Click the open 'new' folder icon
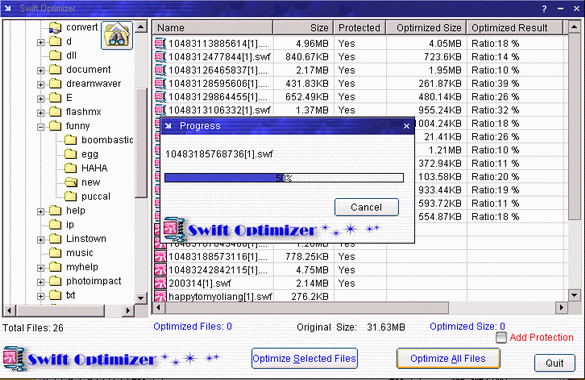585x380 pixels. click(x=71, y=182)
